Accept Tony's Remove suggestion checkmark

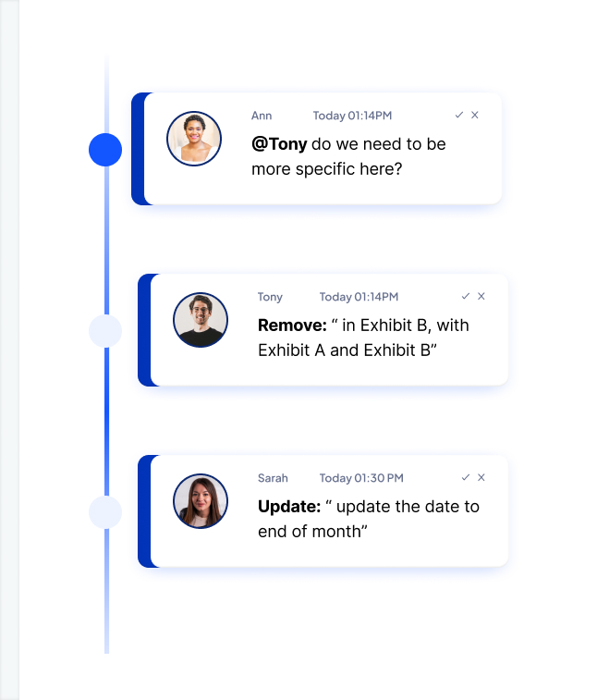coord(466,297)
